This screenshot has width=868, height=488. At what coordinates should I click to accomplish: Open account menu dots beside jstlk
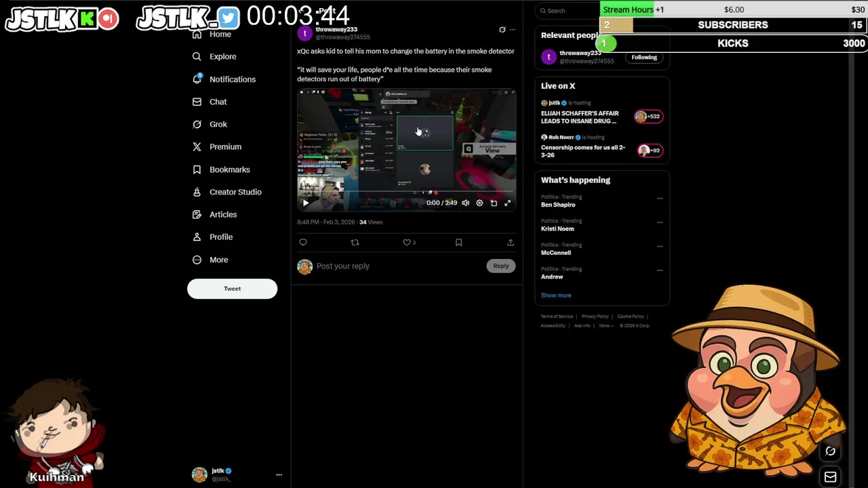279,475
